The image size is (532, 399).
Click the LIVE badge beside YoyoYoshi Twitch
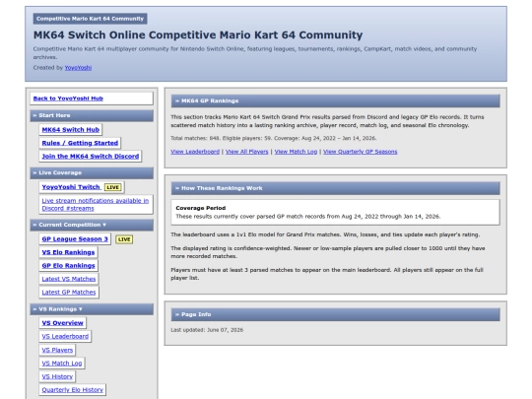113,187
